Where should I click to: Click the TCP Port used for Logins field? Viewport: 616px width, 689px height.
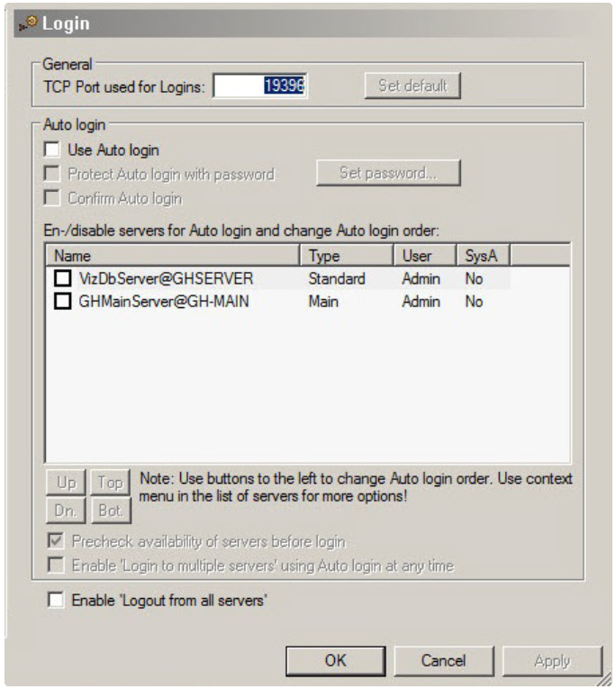[x=260, y=86]
